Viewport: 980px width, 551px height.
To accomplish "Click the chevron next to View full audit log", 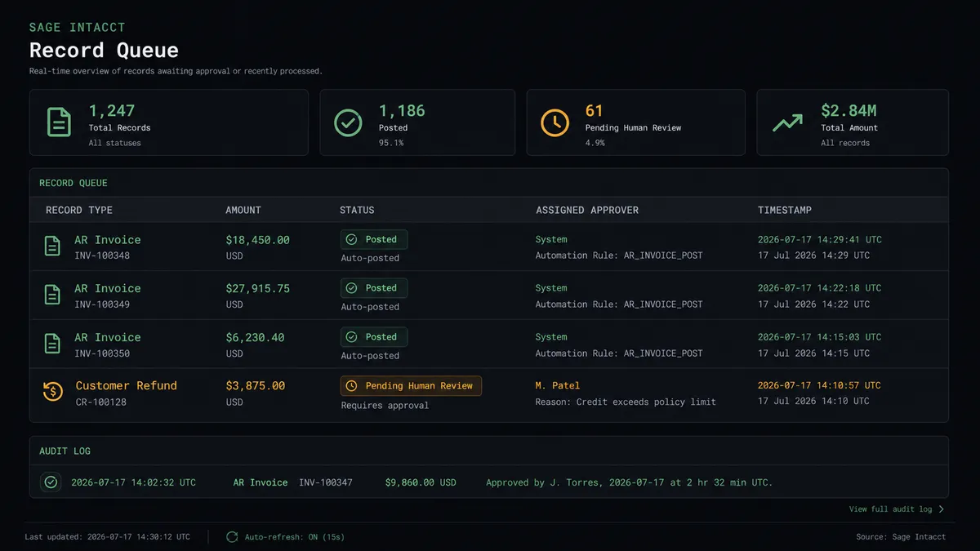I will (941, 509).
